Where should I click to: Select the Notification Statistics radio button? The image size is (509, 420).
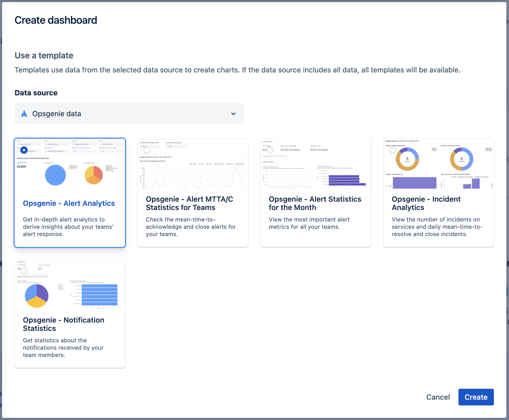24,271
